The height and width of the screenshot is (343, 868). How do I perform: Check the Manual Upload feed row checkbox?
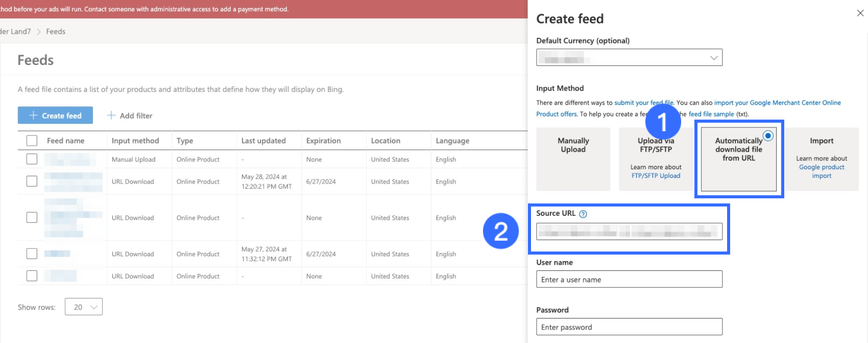pos(32,159)
